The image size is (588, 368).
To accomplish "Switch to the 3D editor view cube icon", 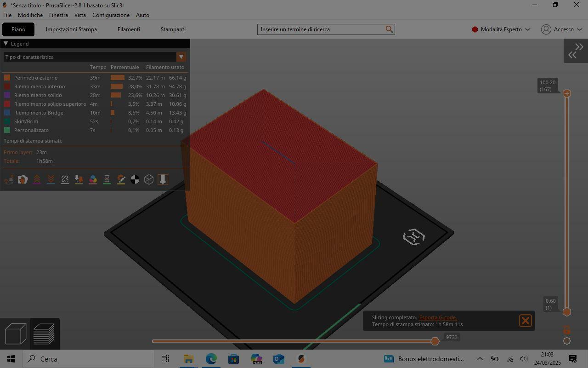I will point(16,333).
